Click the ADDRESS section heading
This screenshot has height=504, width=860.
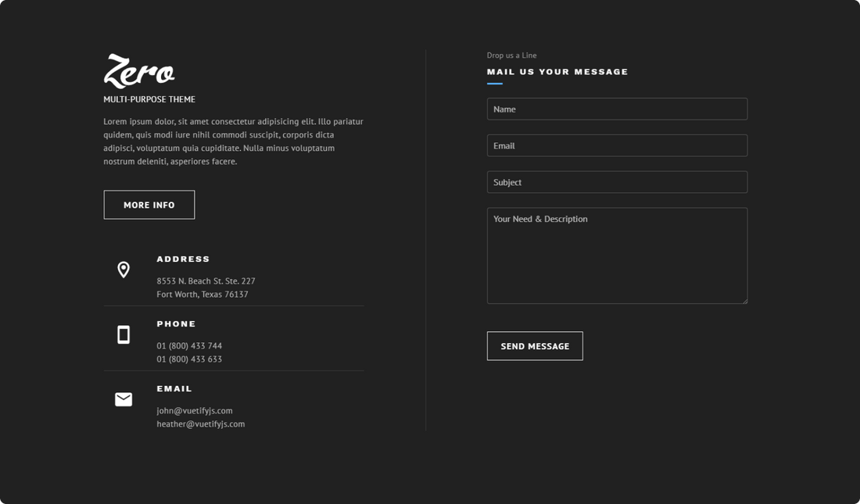(183, 259)
